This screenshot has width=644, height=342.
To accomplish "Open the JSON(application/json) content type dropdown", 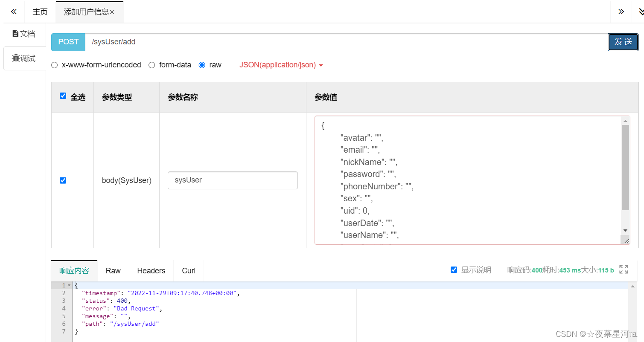I will click(281, 65).
